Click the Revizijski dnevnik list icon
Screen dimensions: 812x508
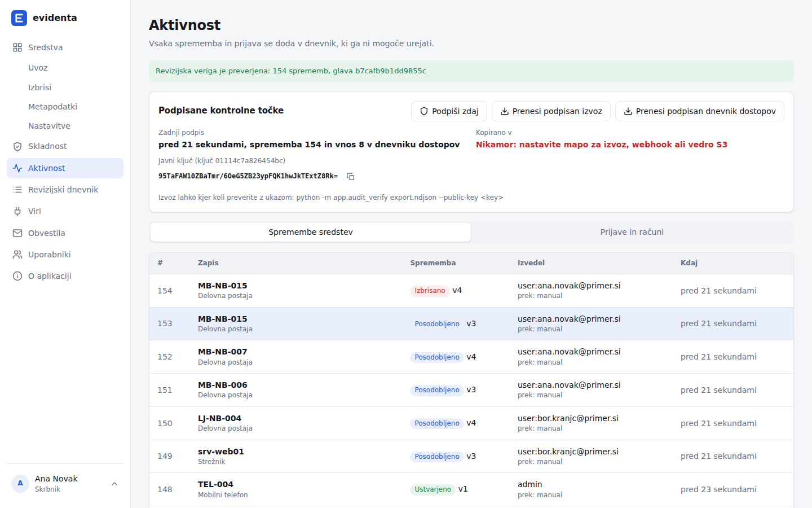pyautogui.click(x=17, y=190)
